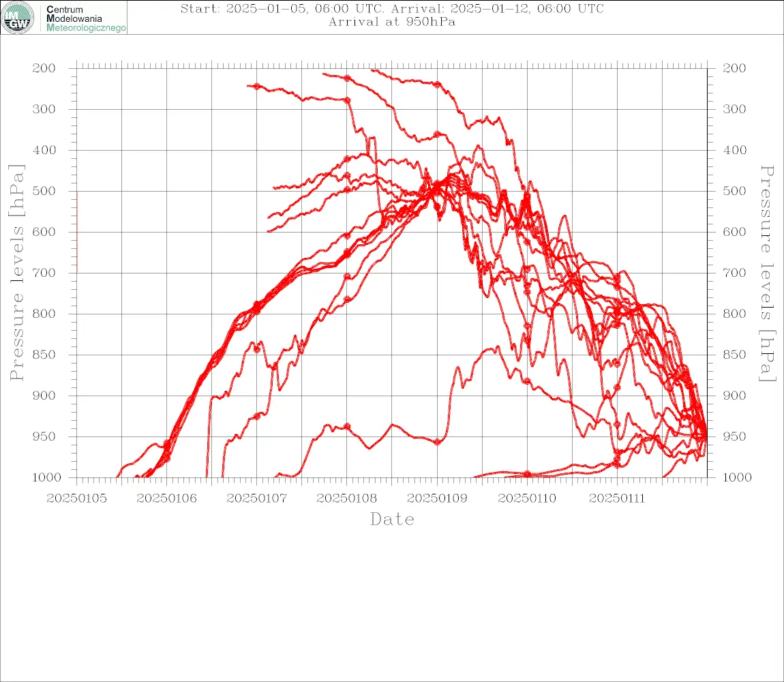Image resolution: width=784 pixels, height=682 pixels.
Task: Click the left axis label 500
Action: tap(44, 191)
